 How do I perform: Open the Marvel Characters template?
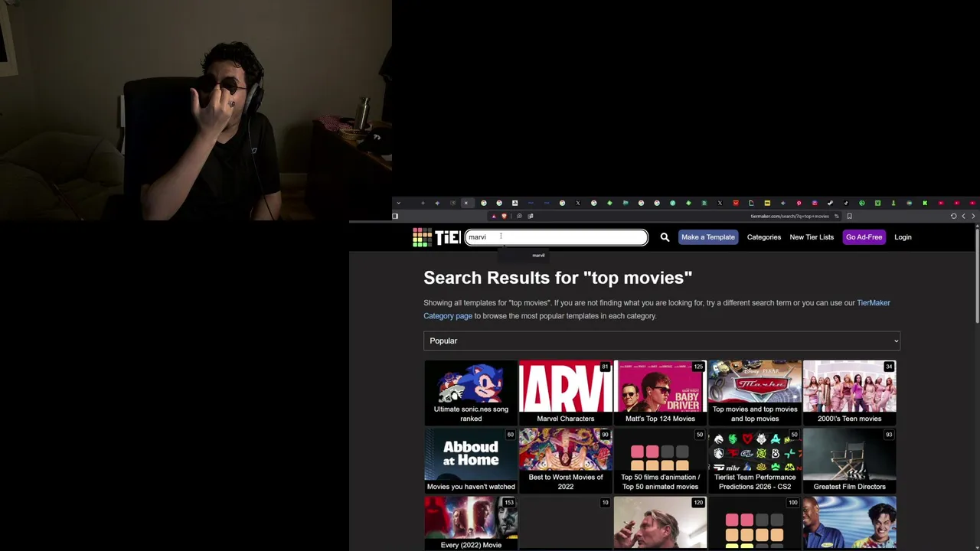point(566,393)
